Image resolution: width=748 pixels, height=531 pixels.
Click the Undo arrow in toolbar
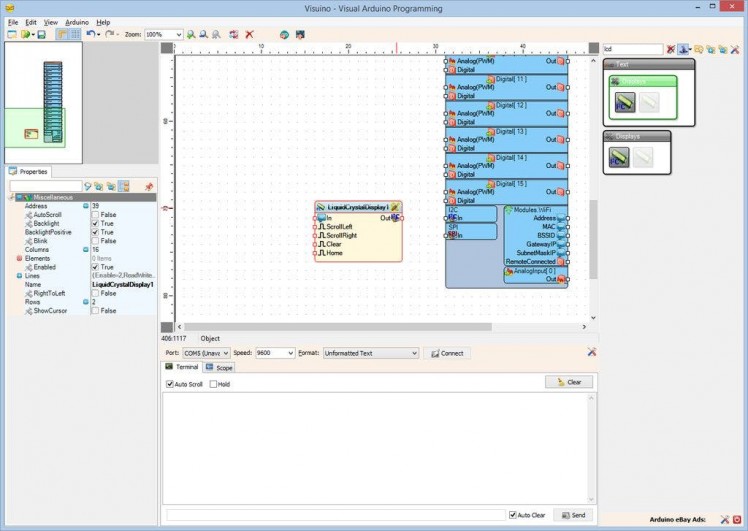point(91,34)
